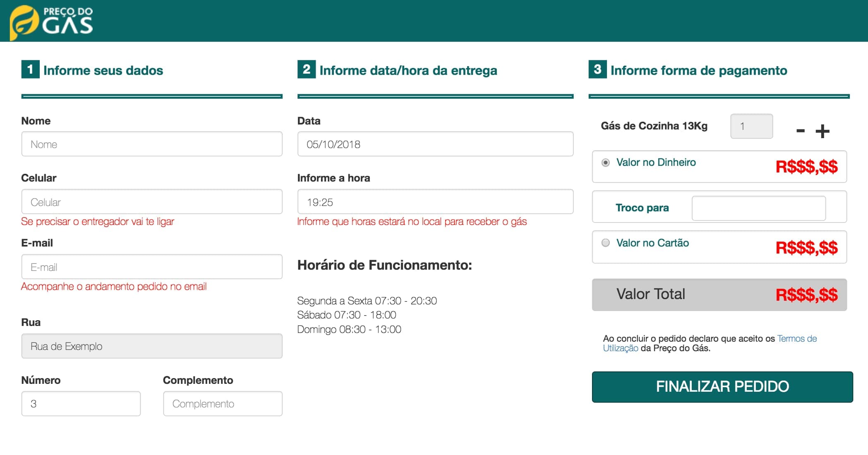
Task: Open the Termos de Utilização link
Action: 796,339
